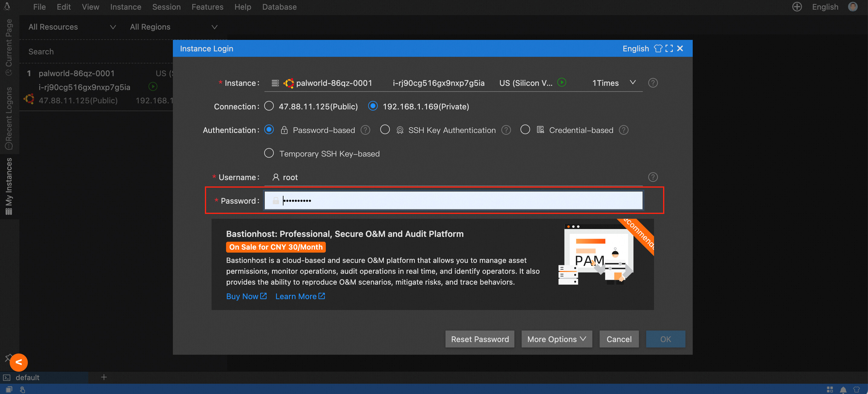Click the windows icon at status bar left
This screenshot has width=868, height=394.
(x=9, y=389)
